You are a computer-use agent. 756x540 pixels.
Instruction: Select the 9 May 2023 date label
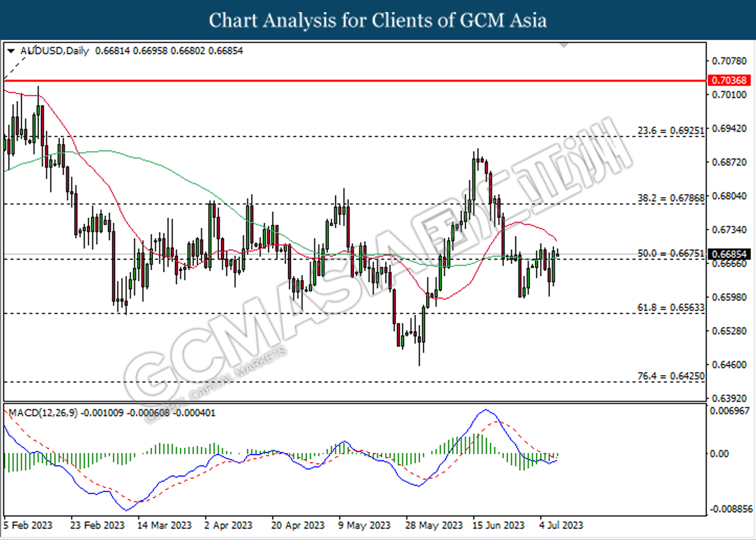click(x=364, y=525)
